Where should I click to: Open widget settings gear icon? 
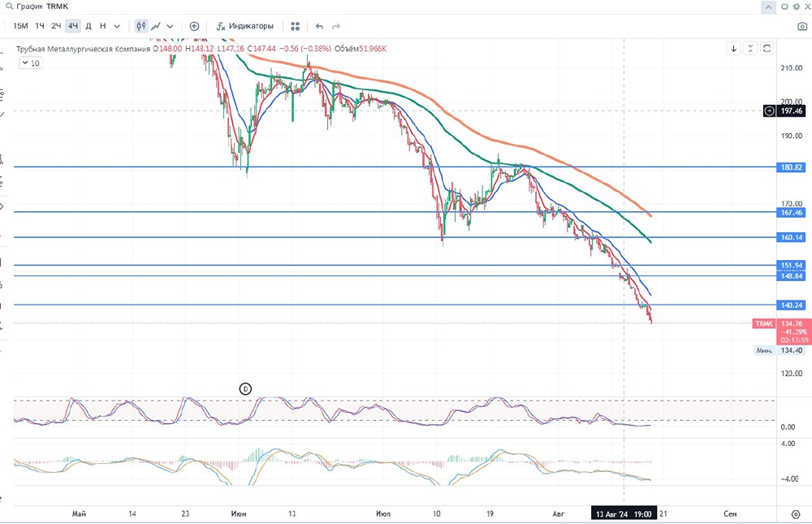click(797, 6)
